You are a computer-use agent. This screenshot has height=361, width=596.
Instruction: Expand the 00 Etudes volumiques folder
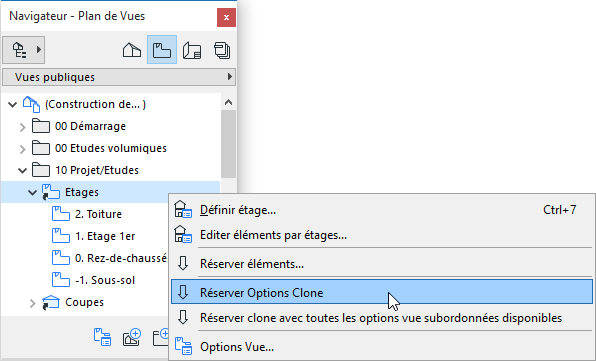pos(22,149)
